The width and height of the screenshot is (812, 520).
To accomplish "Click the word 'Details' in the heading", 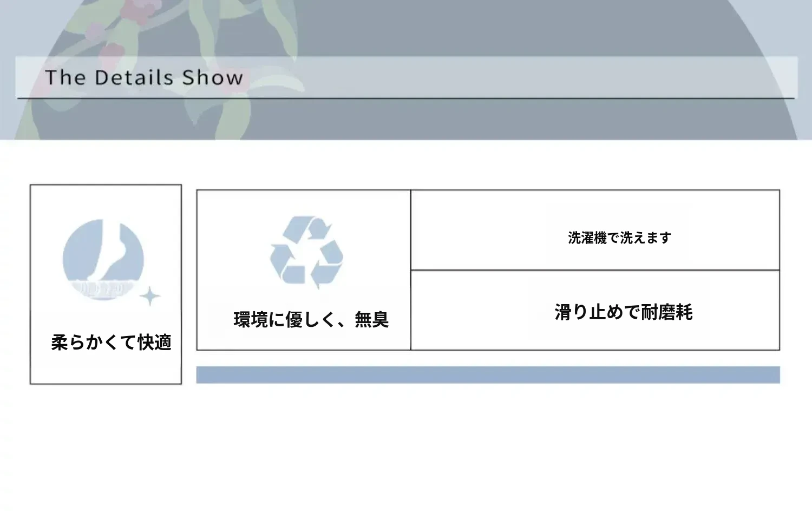I will 134,77.
